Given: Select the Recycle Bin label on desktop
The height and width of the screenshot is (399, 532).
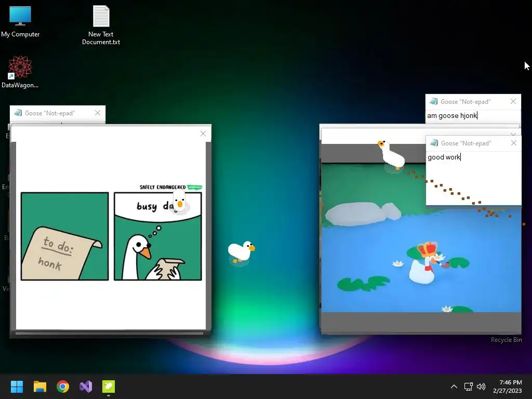Looking at the screenshot, I should pyautogui.click(x=506, y=340).
